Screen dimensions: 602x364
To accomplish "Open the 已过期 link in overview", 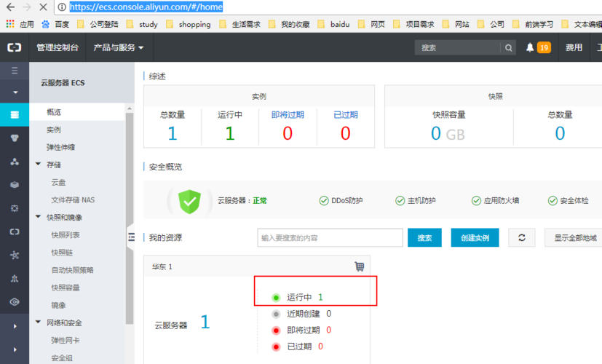I will tap(346, 115).
